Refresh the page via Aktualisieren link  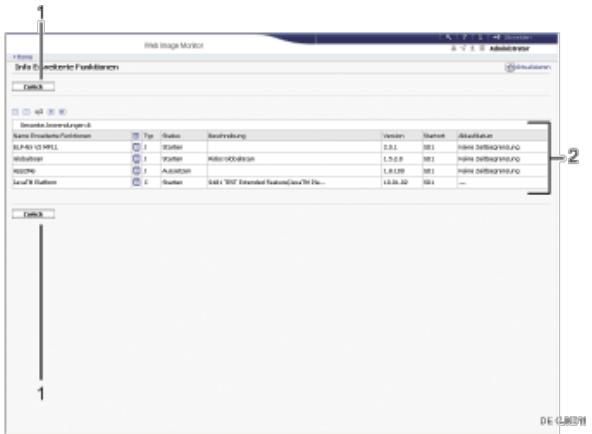(x=528, y=67)
